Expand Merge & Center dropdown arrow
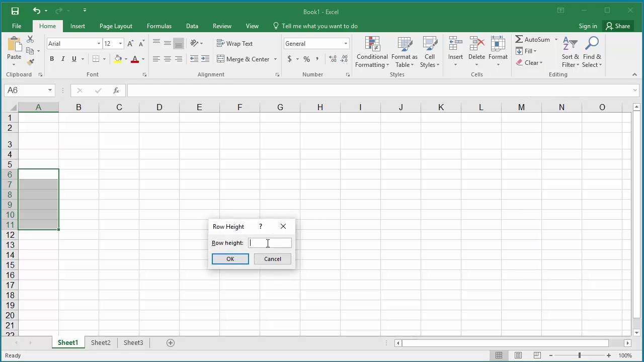Image resolution: width=644 pixels, height=362 pixels. pos(275,59)
